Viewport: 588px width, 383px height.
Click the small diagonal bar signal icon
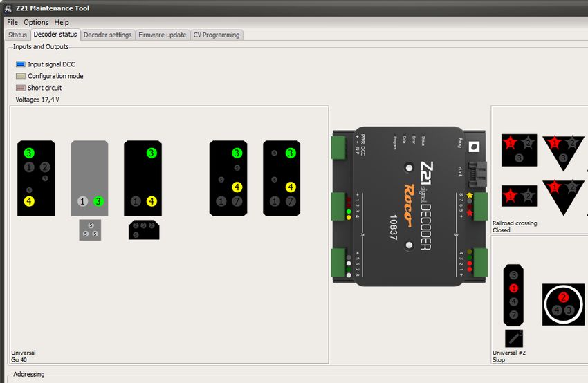coord(514,338)
